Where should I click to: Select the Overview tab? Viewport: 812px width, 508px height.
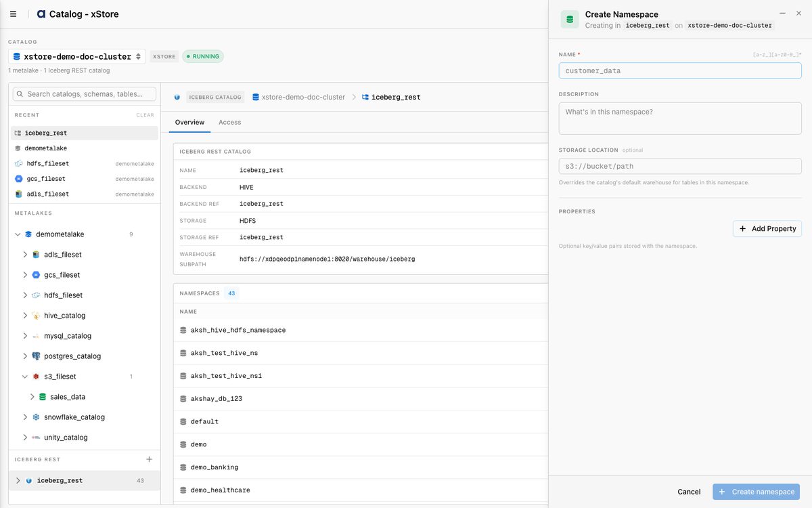(189, 123)
